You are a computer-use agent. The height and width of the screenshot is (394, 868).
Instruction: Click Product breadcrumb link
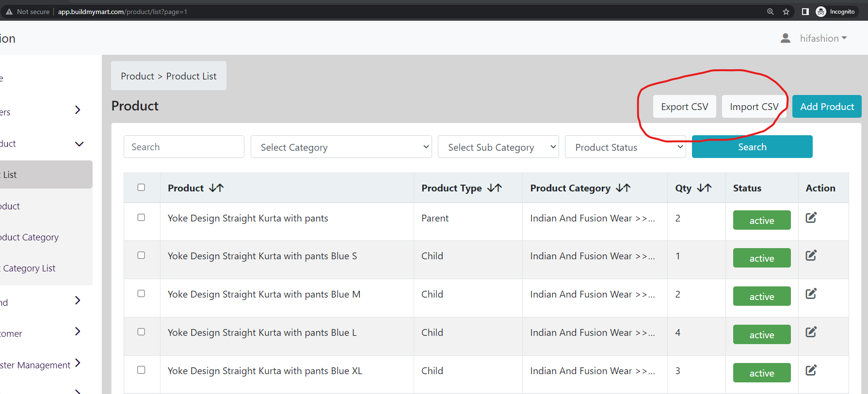click(x=137, y=76)
